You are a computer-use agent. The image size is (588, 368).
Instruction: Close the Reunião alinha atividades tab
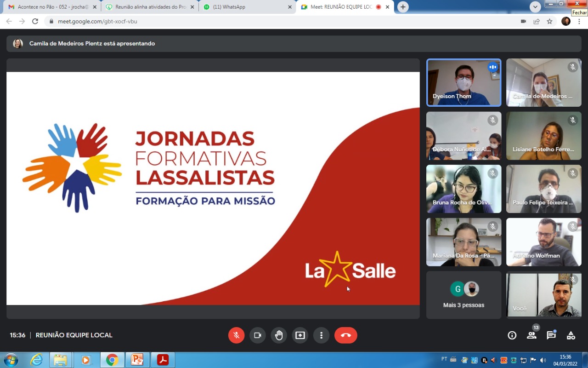point(192,7)
